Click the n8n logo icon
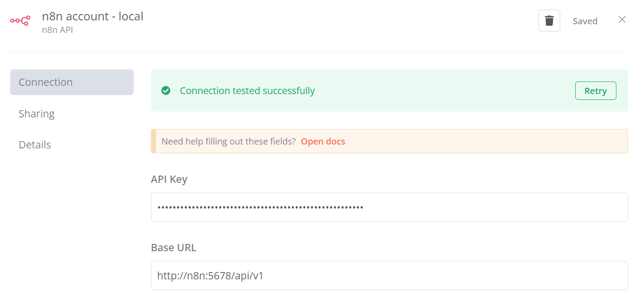Viewport: 644px width, 307px height. coord(20,20)
